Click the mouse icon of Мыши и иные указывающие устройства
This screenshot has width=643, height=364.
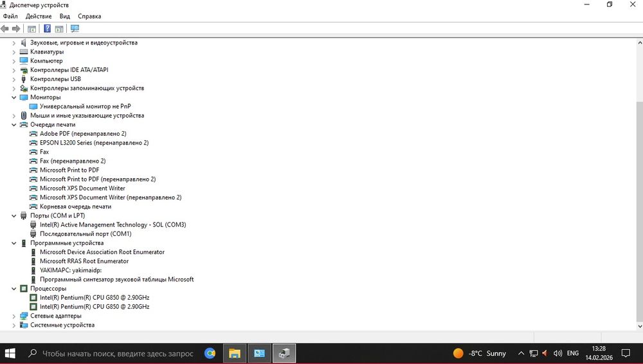click(24, 116)
